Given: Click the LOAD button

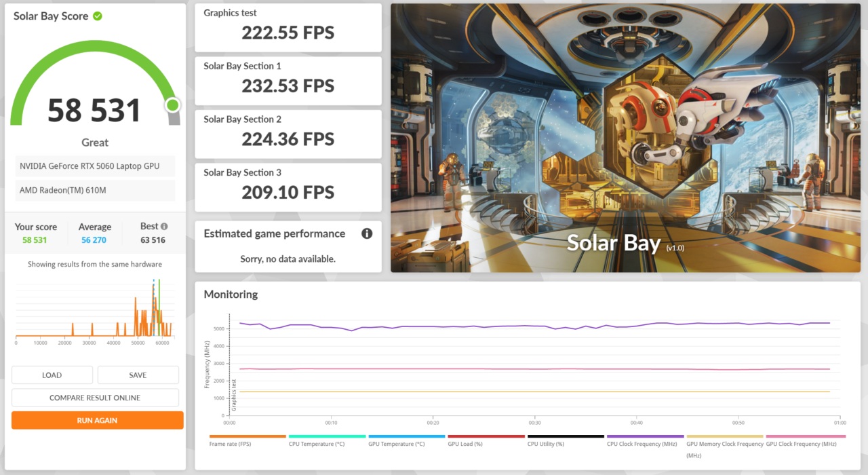Looking at the screenshot, I should pyautogui.click(x=52, y=375).
